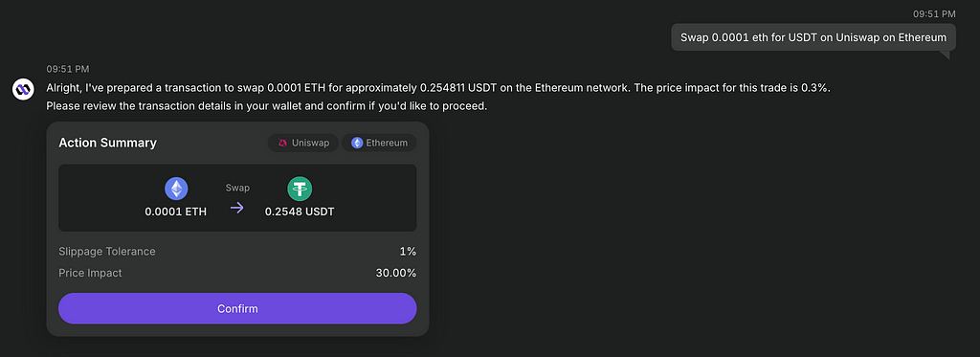The image size is (980, 357).
Task: Click the Action Summary heading
Action: pos(107,144)
